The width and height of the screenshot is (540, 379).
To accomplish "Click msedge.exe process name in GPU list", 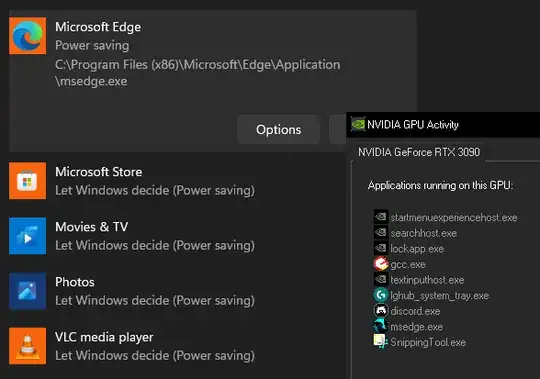I will point(417,327).
